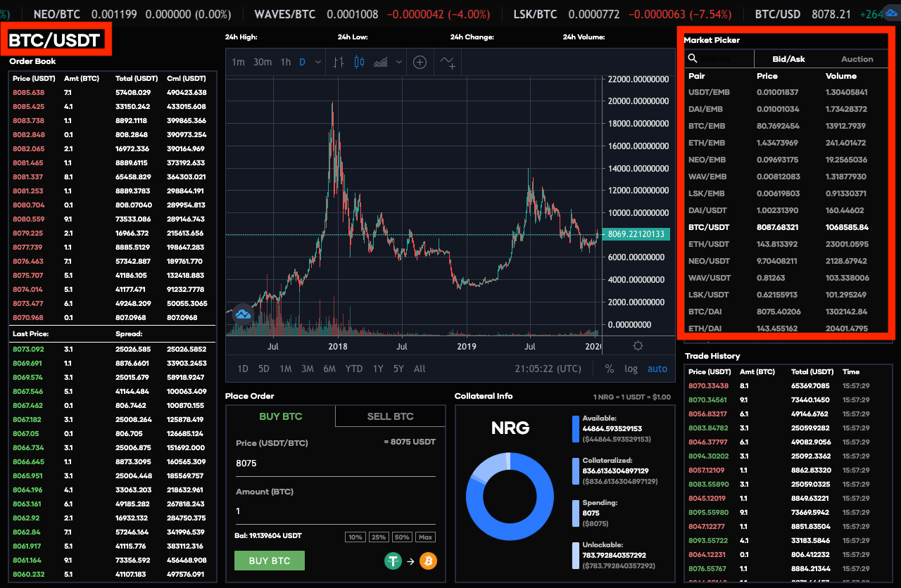Screen dimensions: 901x588
Task: Set amount using the 25% button
Action: 379,537
